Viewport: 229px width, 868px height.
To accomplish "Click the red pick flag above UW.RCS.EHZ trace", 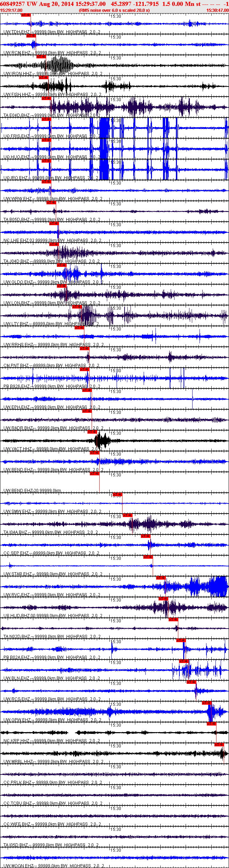I will point(191,682).
